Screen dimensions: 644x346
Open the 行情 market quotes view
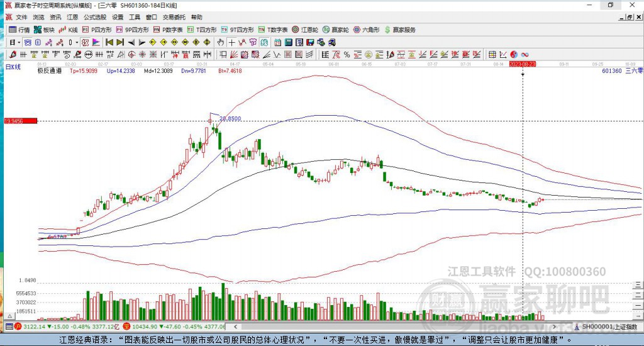pos(19,30)
